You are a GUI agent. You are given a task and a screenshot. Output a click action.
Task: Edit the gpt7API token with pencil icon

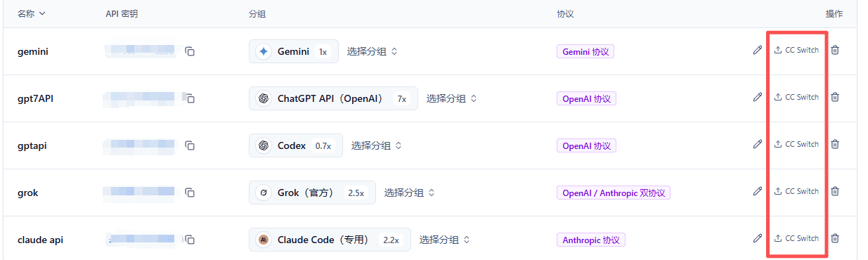757,97
